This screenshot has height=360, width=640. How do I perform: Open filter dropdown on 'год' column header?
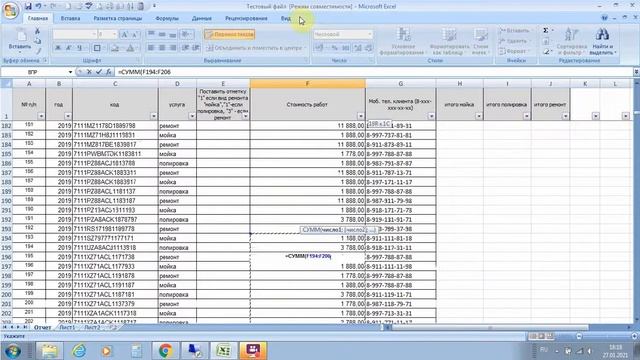pos(68,116)
